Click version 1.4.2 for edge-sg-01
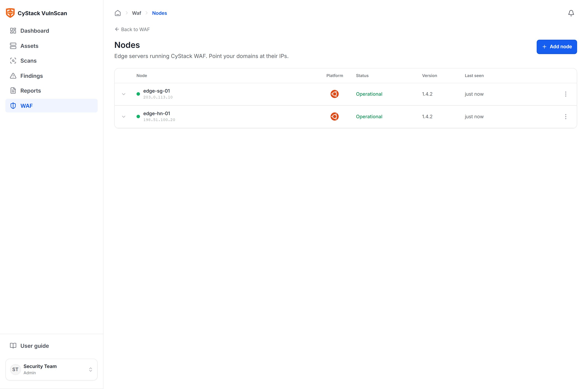Screen dimensions: 588x389 (427, 94)
